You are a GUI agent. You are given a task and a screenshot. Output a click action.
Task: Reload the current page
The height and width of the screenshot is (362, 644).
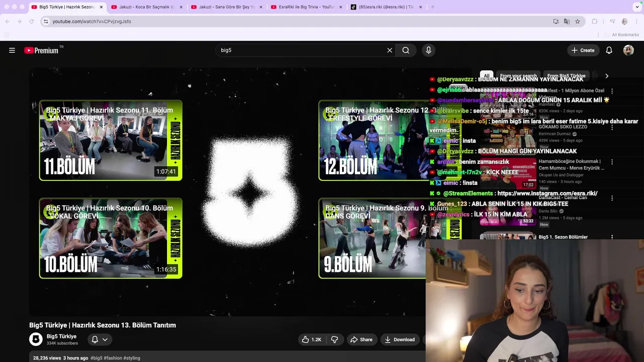point(32,22)
